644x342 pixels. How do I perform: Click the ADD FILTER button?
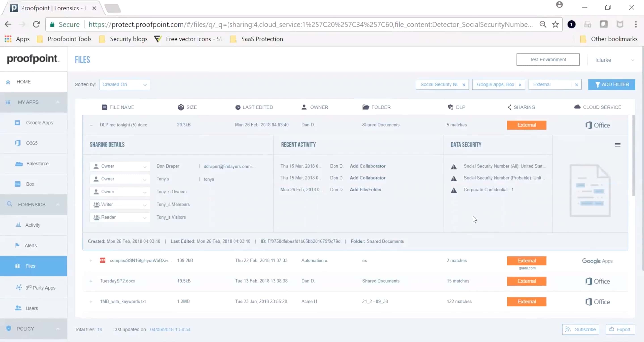pyautogui.click(x=612, y=85)
